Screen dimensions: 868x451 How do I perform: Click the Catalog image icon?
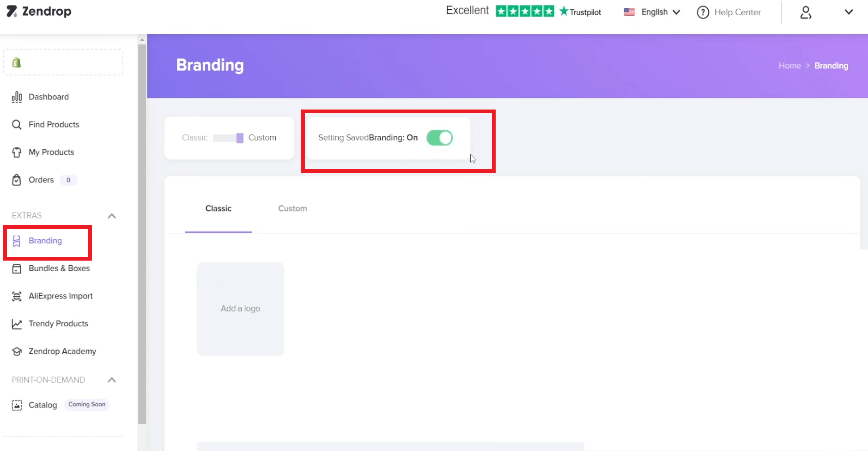(x=17, y=405)
